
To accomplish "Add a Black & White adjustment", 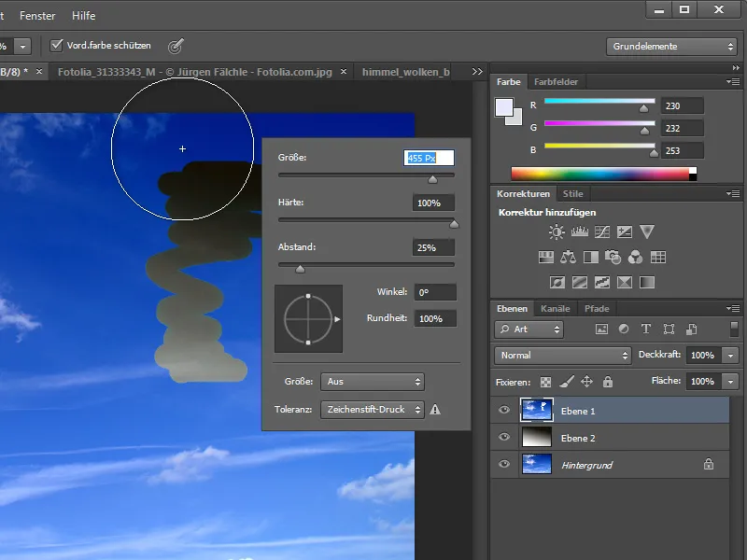I will (x=591, y=258).
